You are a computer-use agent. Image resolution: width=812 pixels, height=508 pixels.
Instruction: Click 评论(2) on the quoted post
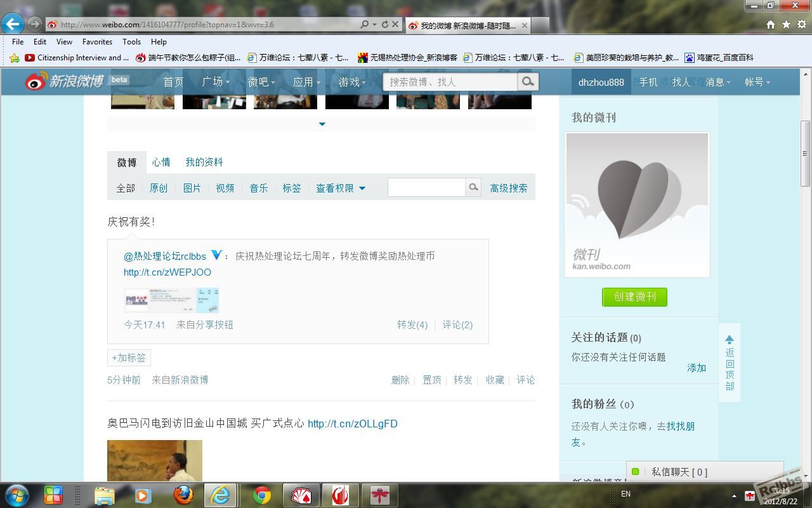[457, 324]
